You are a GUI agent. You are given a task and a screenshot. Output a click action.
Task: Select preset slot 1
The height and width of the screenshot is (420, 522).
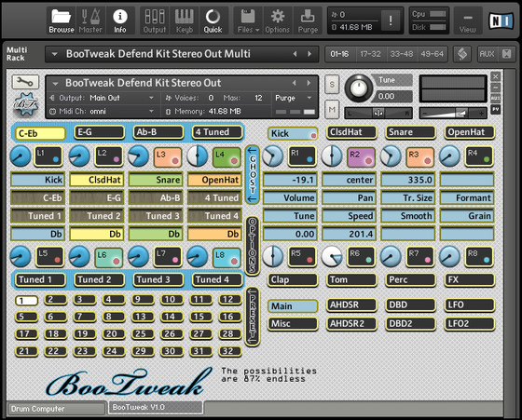[27, 301]
